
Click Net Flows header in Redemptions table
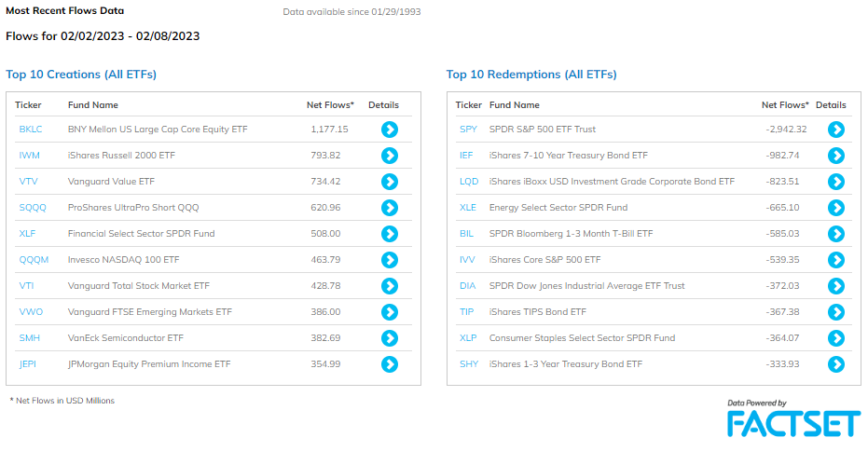[785, 105]
